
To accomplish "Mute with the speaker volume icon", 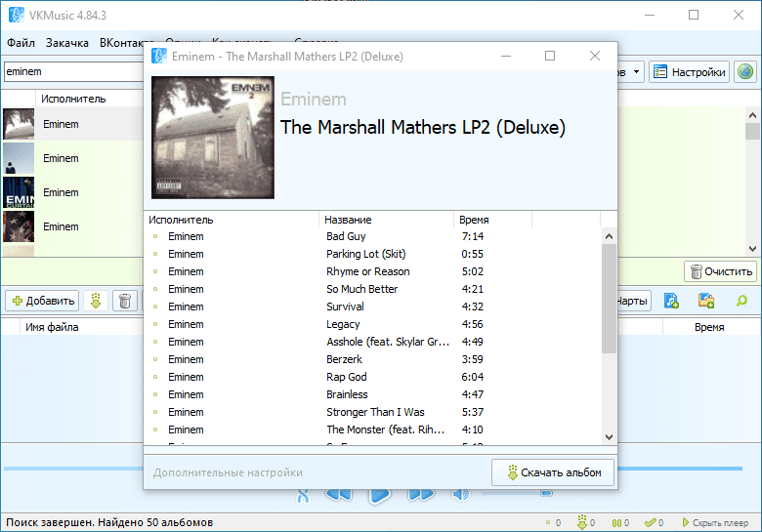I will pos(460,494).
